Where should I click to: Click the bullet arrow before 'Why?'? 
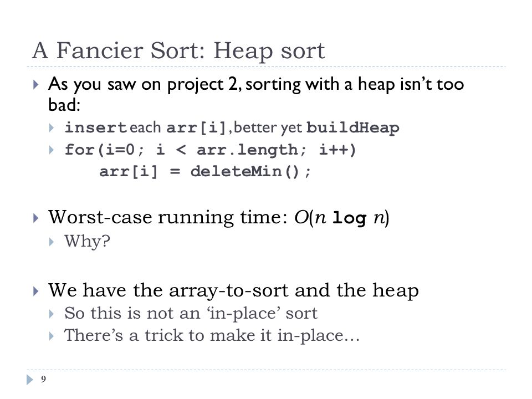[x=52, y=242]
